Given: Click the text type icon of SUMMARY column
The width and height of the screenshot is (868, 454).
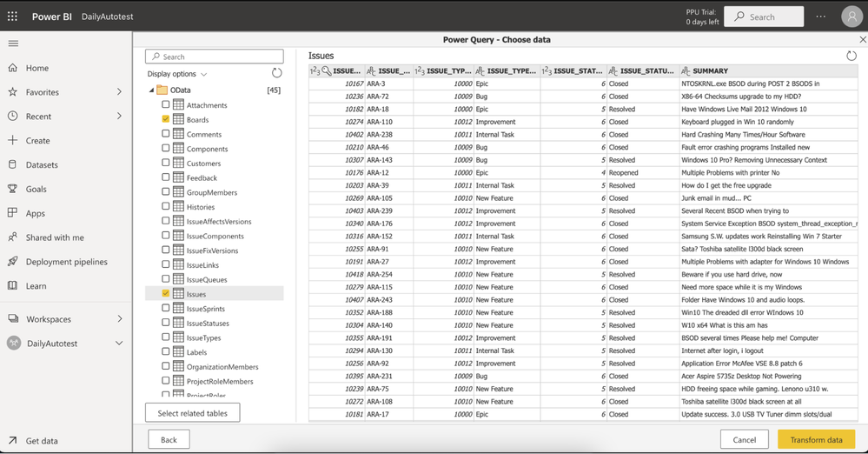Looking at the screenshot, I should click(686, 71).
